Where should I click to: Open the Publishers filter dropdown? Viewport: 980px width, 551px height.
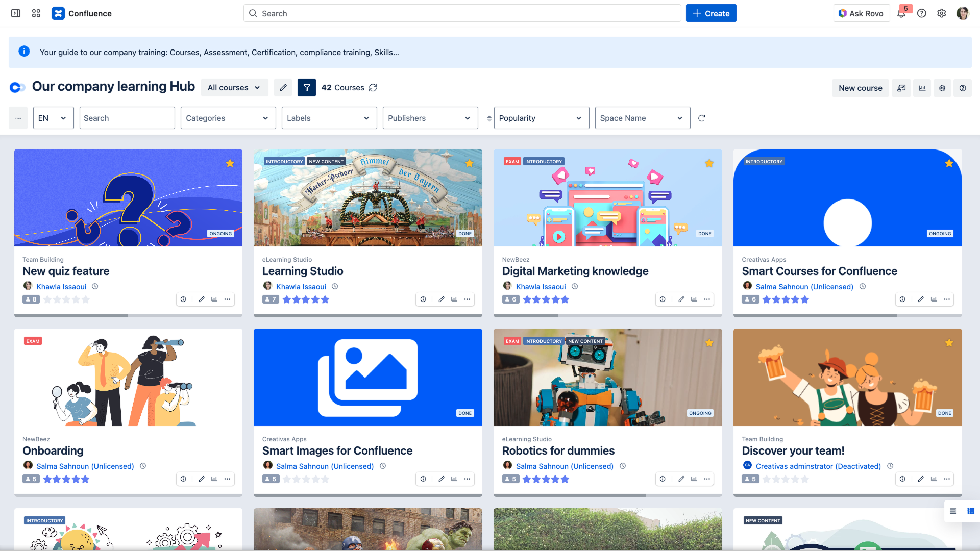430,118
